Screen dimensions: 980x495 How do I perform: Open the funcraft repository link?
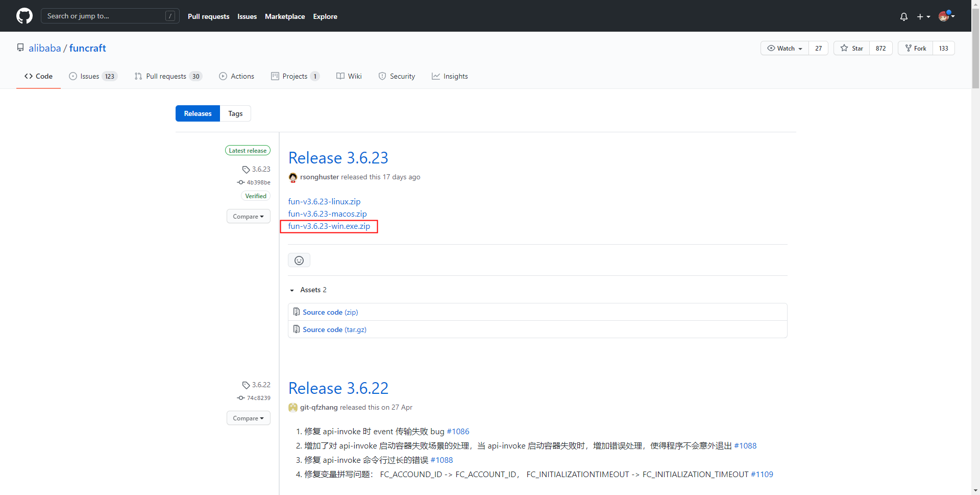coord(88,48)
